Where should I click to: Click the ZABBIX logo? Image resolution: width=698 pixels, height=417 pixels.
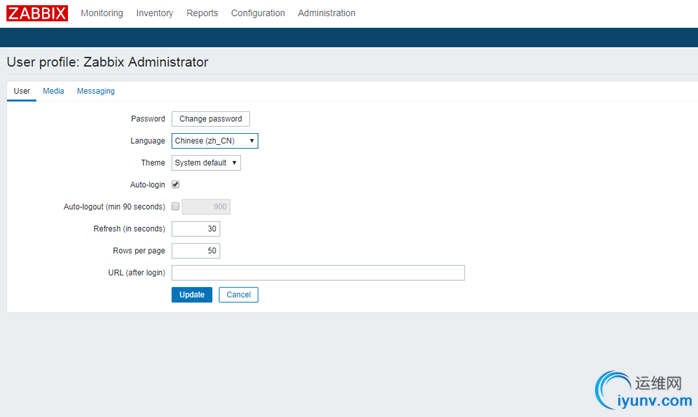pyautogui.click(x=37, y=13)
